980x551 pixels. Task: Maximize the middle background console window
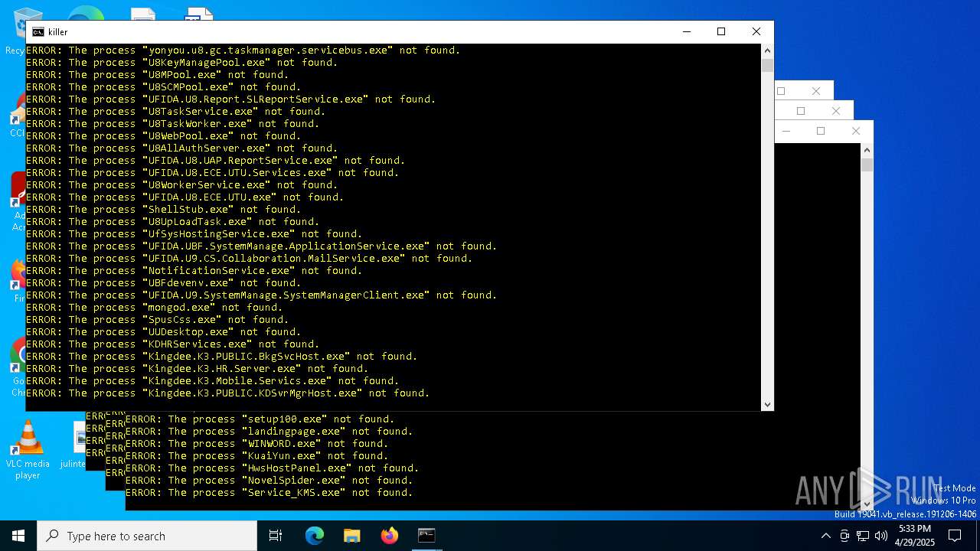(801, 111)
